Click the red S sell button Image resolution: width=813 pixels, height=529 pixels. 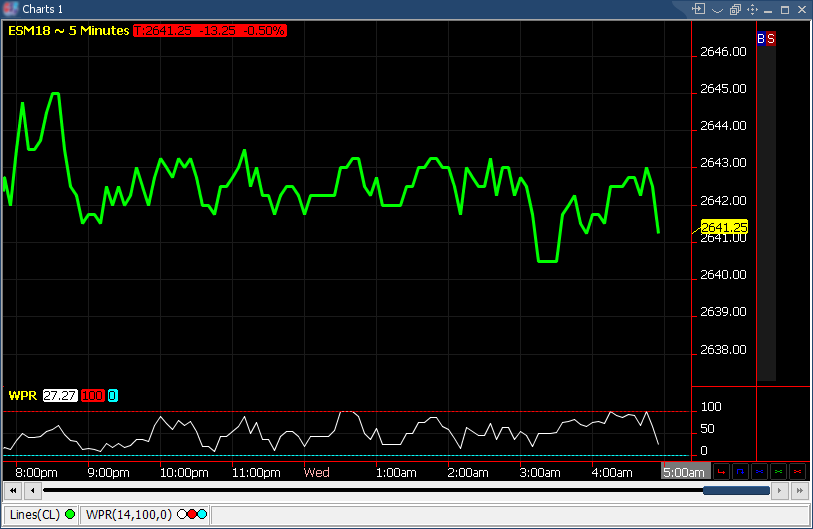click(x=771, y=38)
